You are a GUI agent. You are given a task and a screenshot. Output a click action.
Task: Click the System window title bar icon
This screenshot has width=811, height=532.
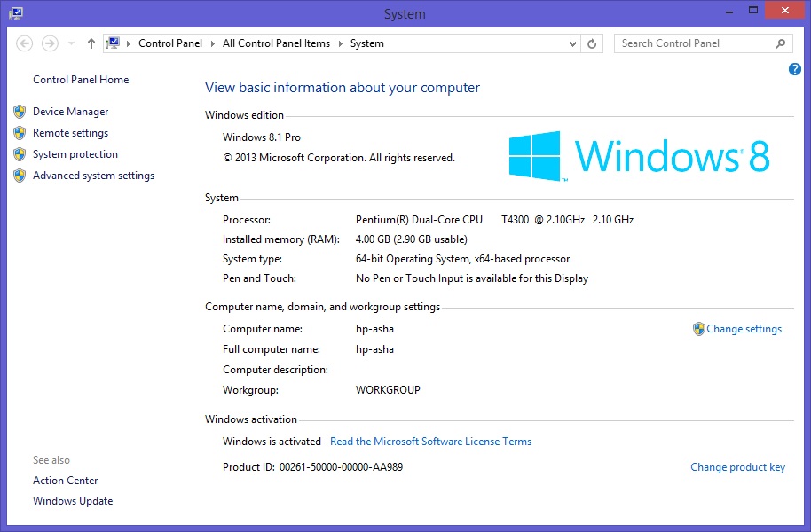click(15, 13)
